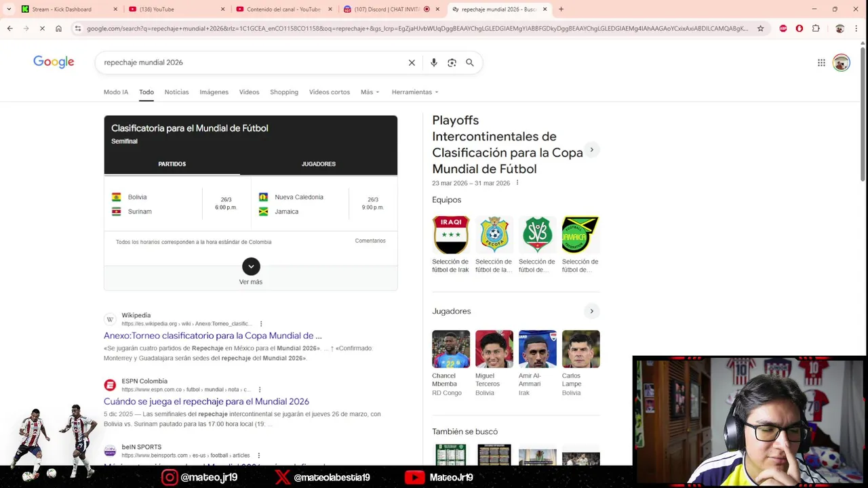The width and height of the screenshot is (868, 488).
Task: Expand matches with Ver más chevron
Action: (x=251, y=266)
